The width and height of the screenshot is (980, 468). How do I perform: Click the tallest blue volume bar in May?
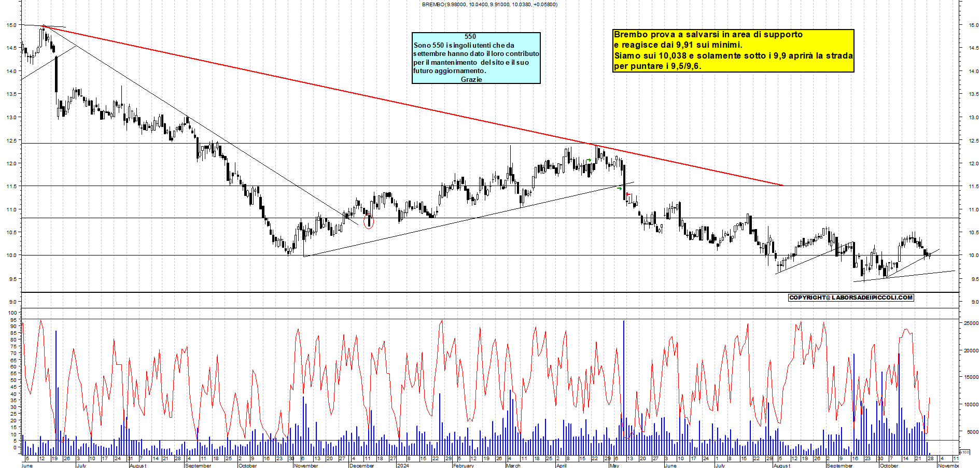click(624, 387)
